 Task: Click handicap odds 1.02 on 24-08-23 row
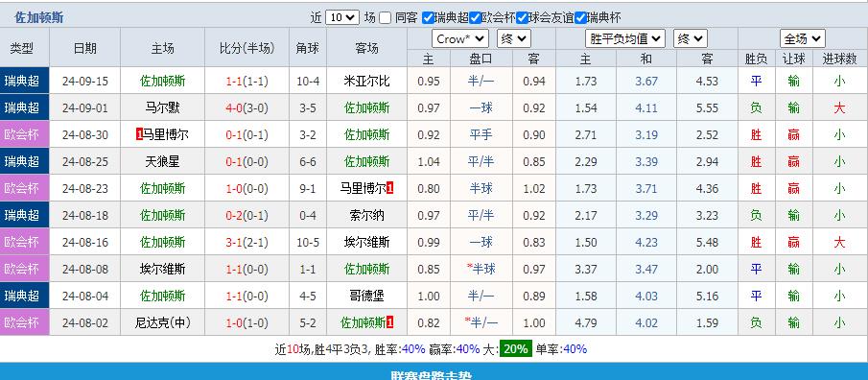[x=534, y=188]
